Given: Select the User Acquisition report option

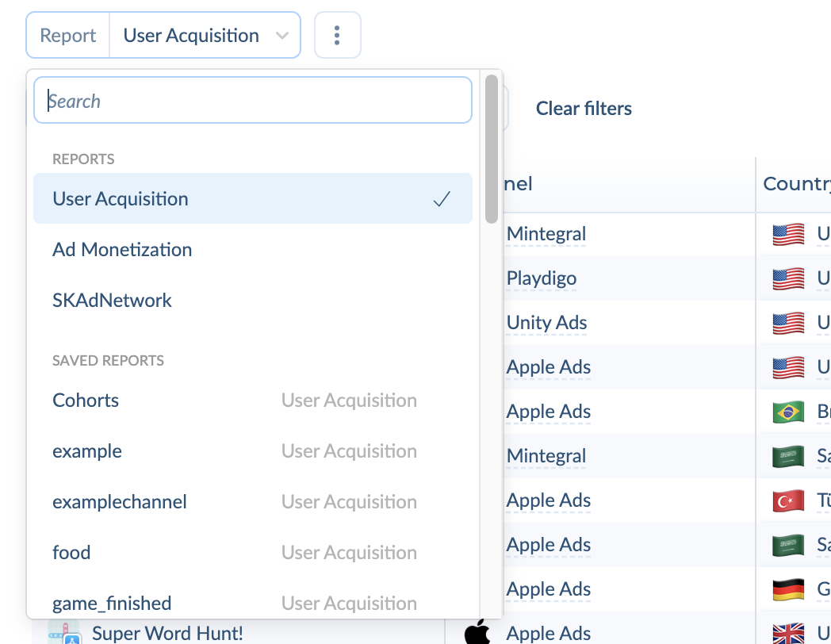Looking at the screenshot, I should point(253,198).
